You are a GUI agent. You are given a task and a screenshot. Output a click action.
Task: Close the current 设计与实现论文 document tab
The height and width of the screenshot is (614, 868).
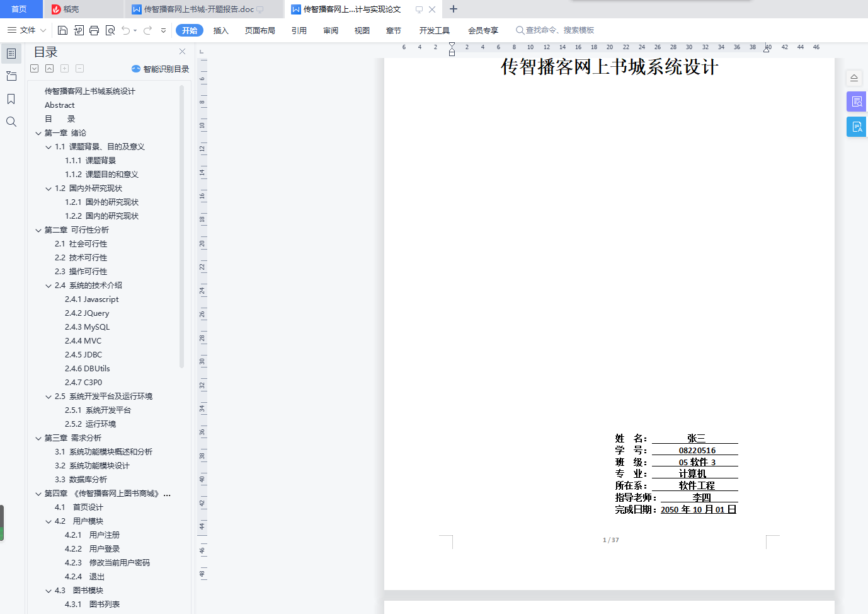pyautogui.click(x=432, y=9)
